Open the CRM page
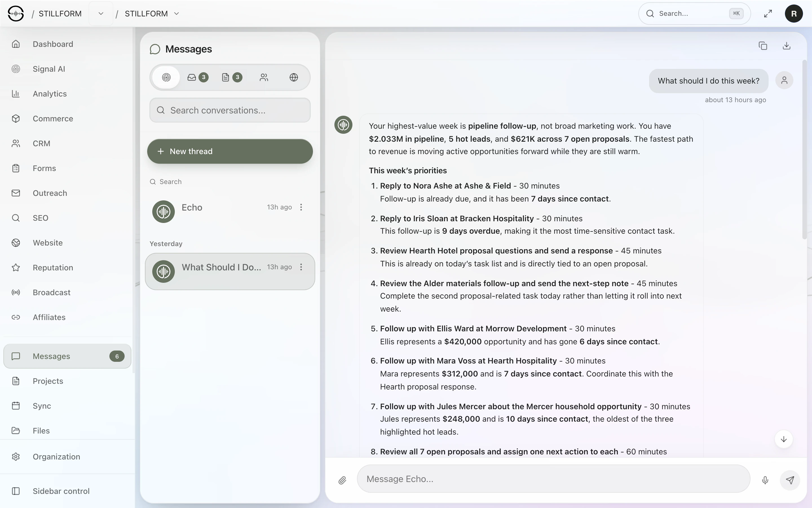This screenshot has width=812, height=508. click(x=67, y=143)
